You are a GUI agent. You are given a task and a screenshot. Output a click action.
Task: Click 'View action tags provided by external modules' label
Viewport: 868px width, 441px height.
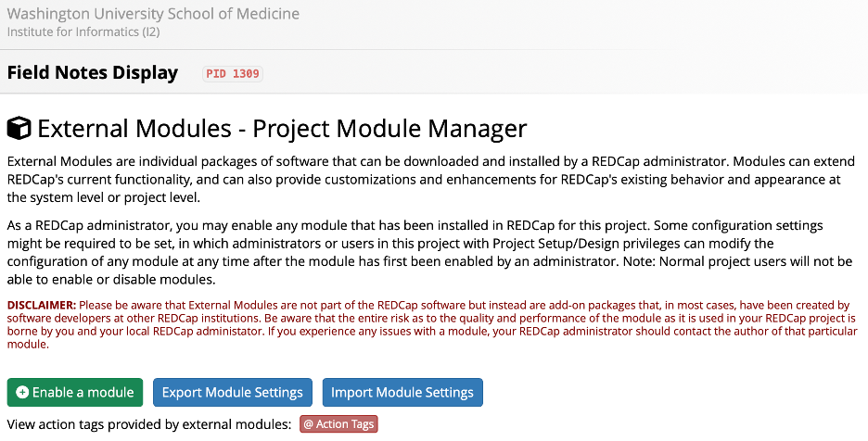[x=149, y=424]
